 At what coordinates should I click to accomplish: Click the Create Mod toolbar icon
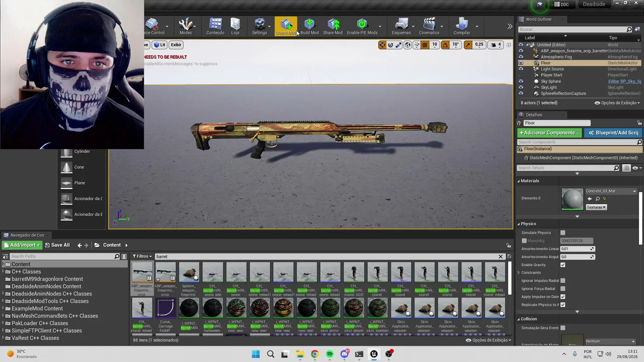pyautogui.click(x=286, y=26)
